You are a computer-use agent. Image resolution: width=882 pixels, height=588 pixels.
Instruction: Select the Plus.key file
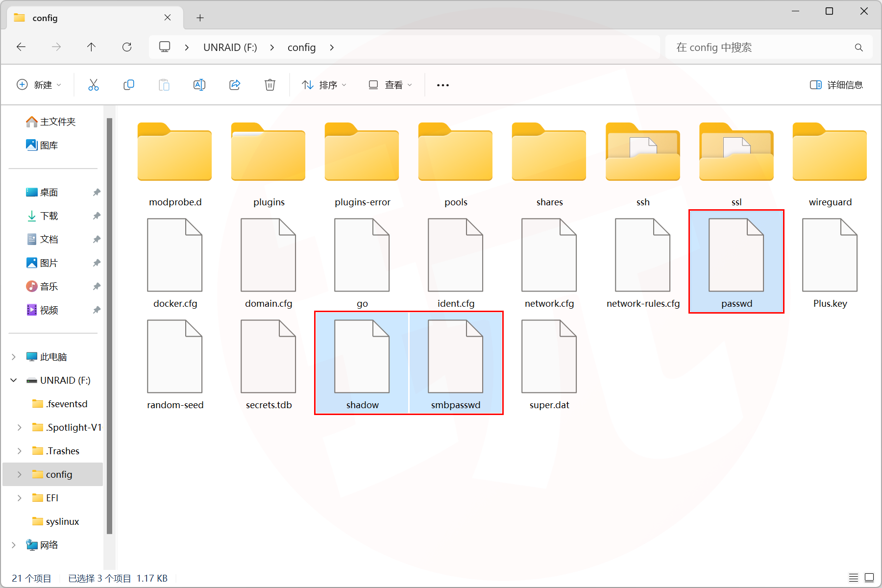tap(830, 263)
